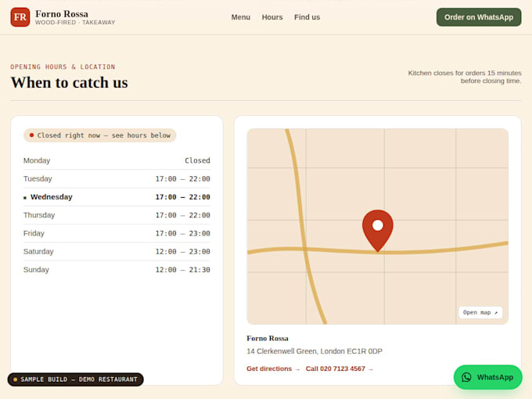This screenshot has height=399, width=532.
Task: Select the Tuesday row label
Action: coord(38,179)
